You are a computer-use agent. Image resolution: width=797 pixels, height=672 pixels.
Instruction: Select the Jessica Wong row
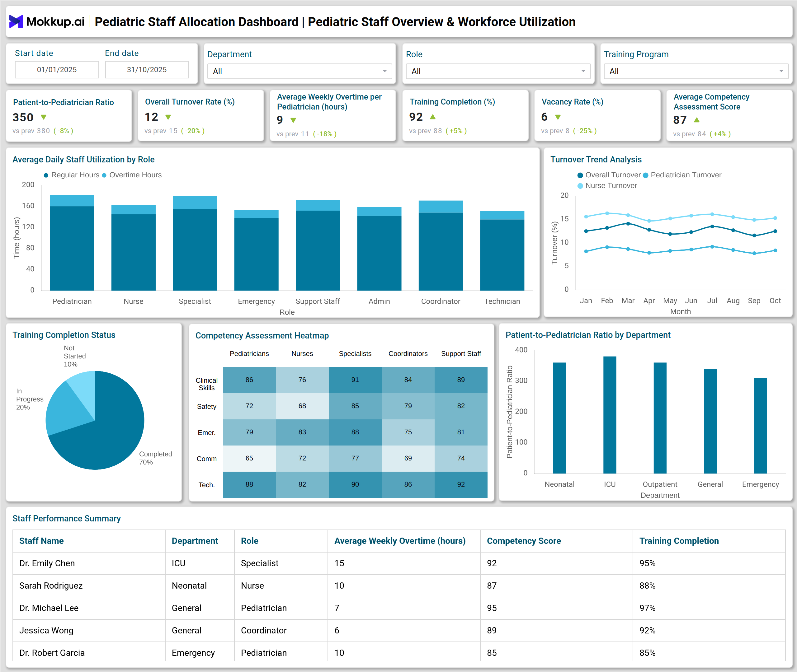[399, 631]
